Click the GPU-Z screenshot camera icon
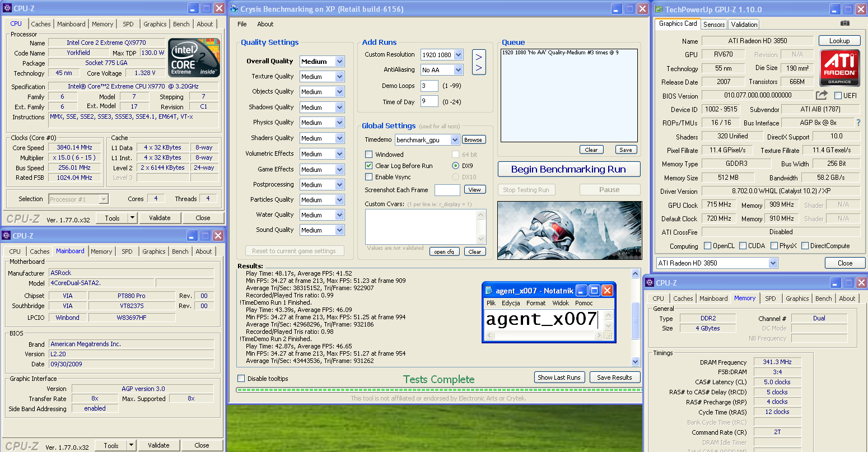 click(x=845, y=24)
